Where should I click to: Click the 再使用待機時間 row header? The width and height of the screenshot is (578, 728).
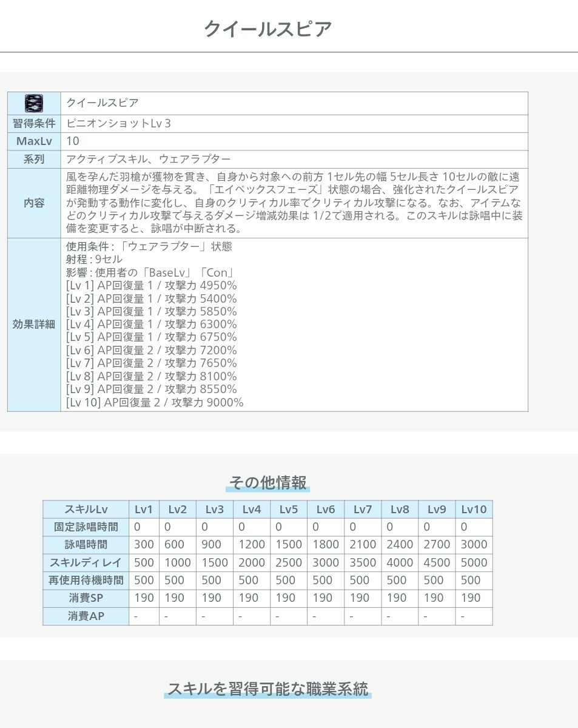click(x=86, y=581)
